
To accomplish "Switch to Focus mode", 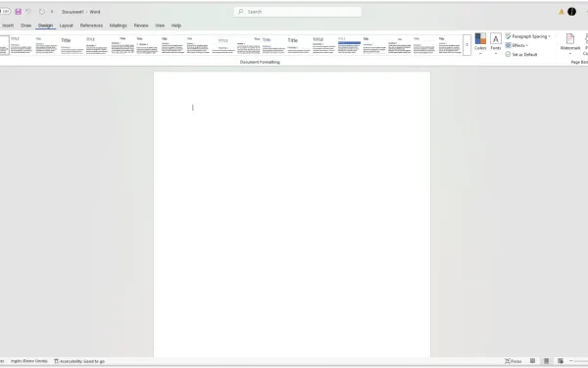I will 513,361.
